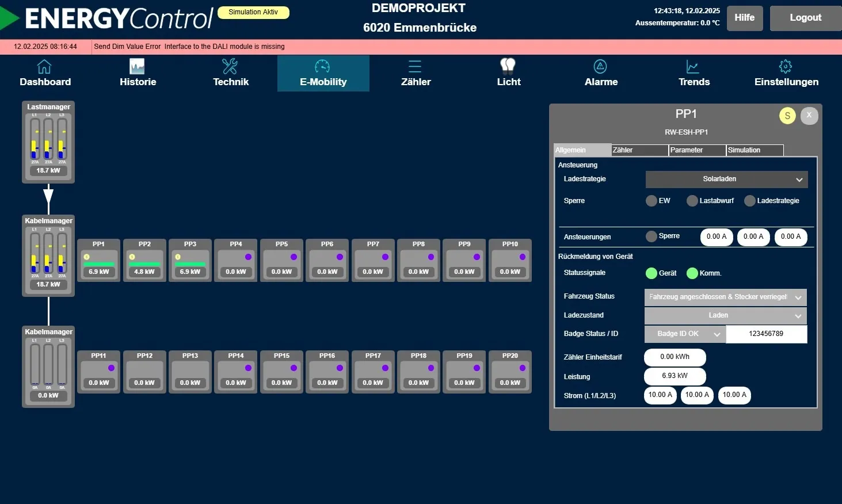The height and width of the screenshot is (504, 842).
Task: Switch to the Zähler tab in PP1 panel
Action: (x=640, y=150)
